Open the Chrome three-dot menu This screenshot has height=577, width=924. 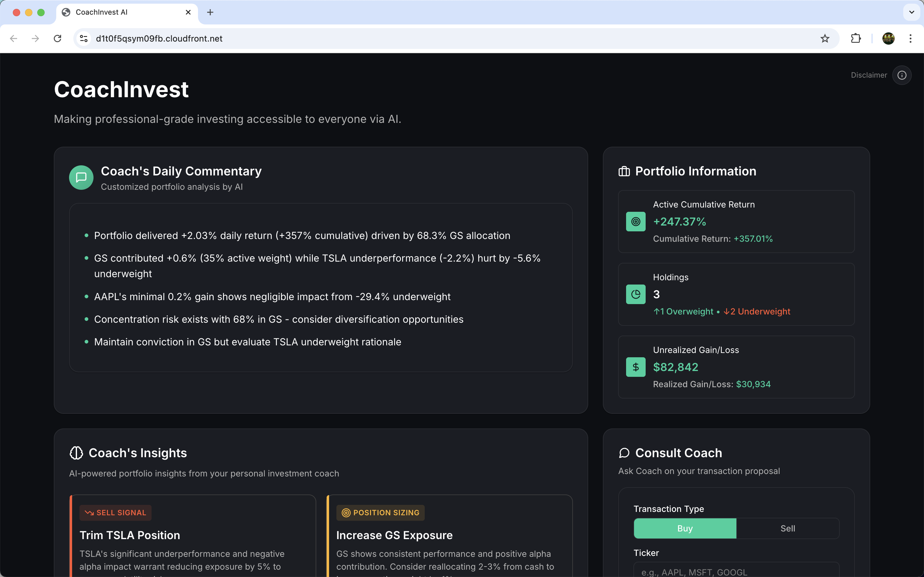click(x=910, y=39)
